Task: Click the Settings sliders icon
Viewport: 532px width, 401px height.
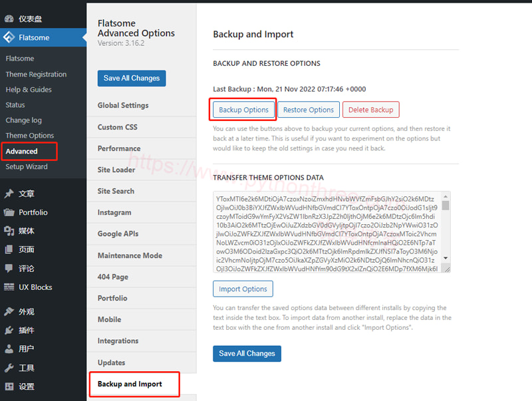Action: [9, 386]
